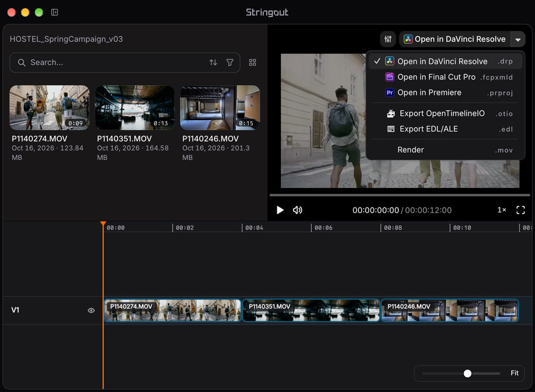Focus the Search input field
Viewport: 535px width, 392px height.
click(x=125, y=63)
